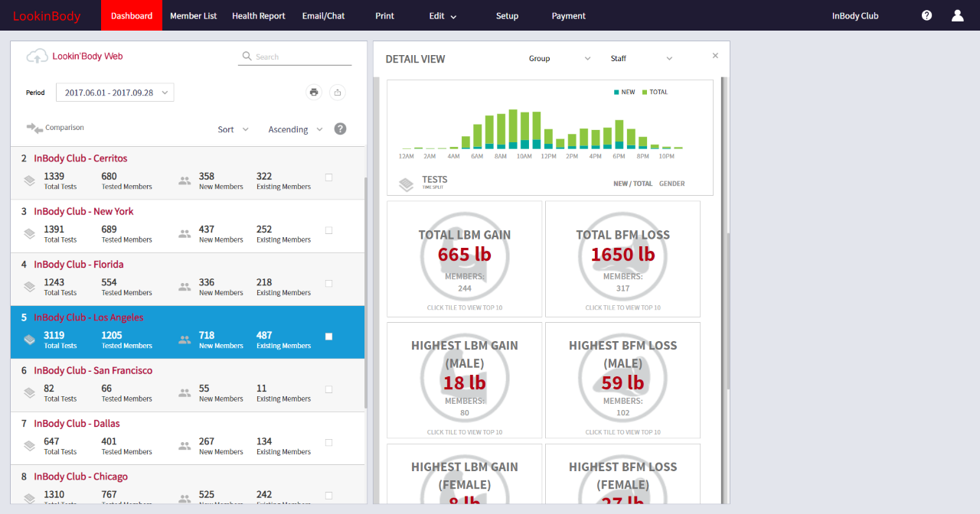Click the tests stack icon in San Francisco row
Screen dimensions: 980x514
click(29, 392)
